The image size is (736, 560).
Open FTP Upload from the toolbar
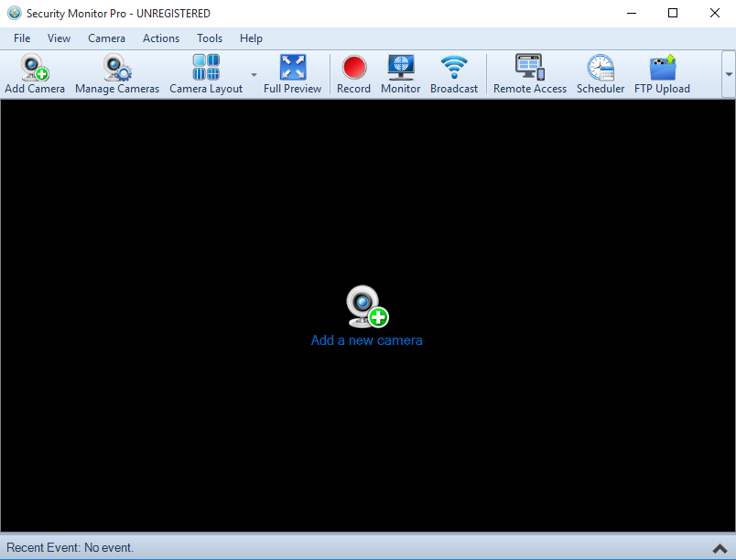[x=662, y=74]
